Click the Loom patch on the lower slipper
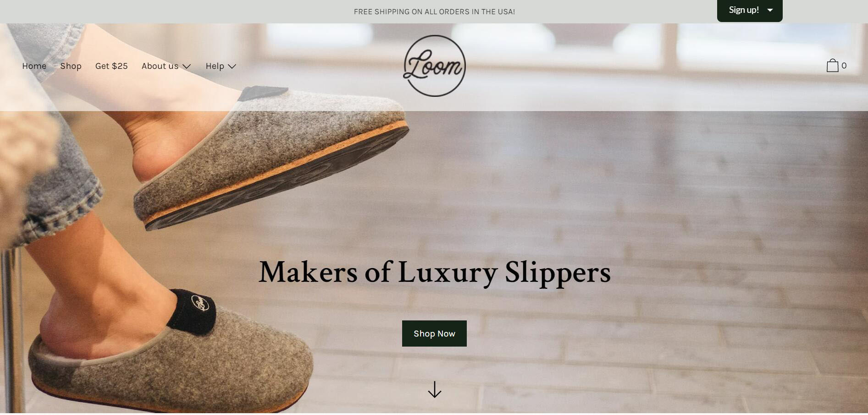The image size is (868, 415). 200,303
